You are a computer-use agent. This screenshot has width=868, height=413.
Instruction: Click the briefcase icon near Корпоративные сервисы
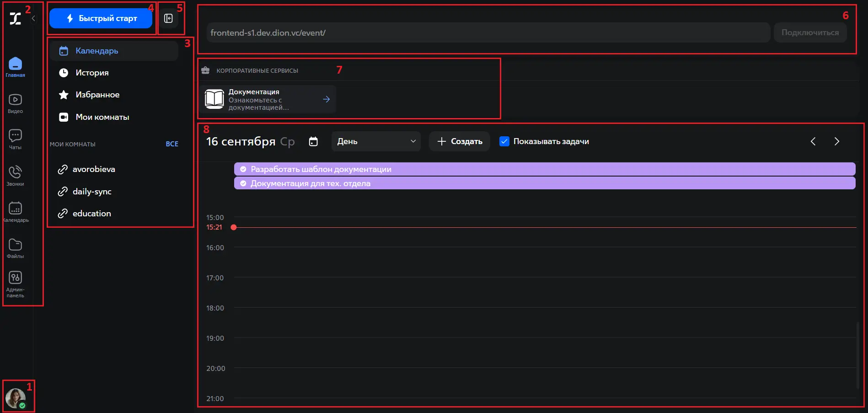pos(205,70)
